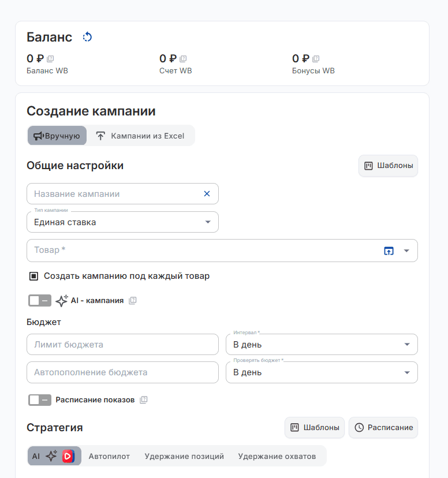448x478 pixels.
Task: Click the sparkle icon next to AI - кампания
Action: click(x=62, y=301)
